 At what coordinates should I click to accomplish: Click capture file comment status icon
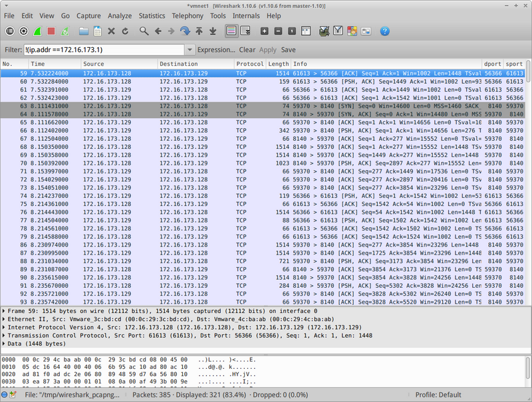coord(13,395)
